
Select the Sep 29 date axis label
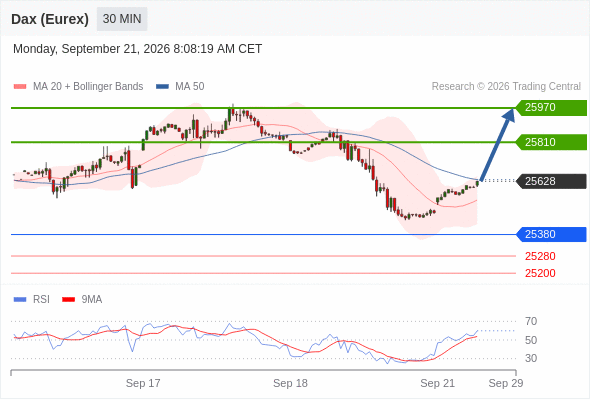[506, 383]
